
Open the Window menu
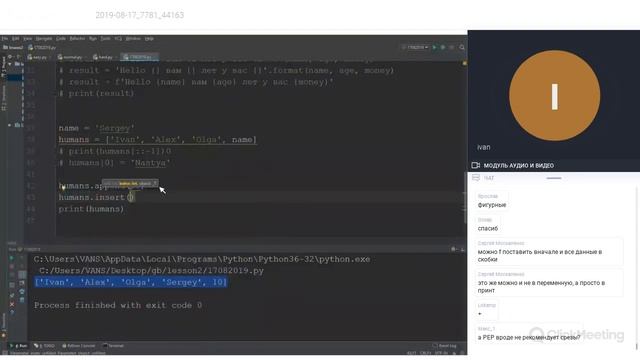pos(133,39)
